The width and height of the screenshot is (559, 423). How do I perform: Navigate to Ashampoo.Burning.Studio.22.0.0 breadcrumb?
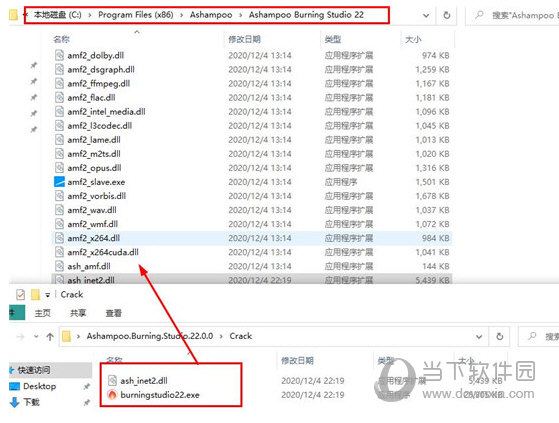150,336
